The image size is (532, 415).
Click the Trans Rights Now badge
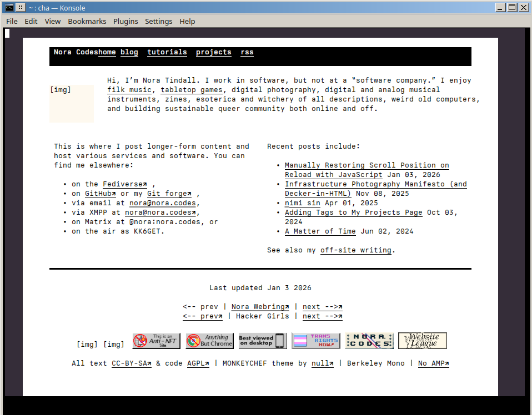(x=316, y=341)
